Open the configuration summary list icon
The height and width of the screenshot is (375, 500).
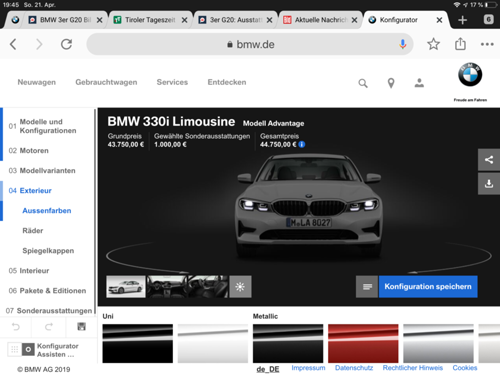[367, 286]
